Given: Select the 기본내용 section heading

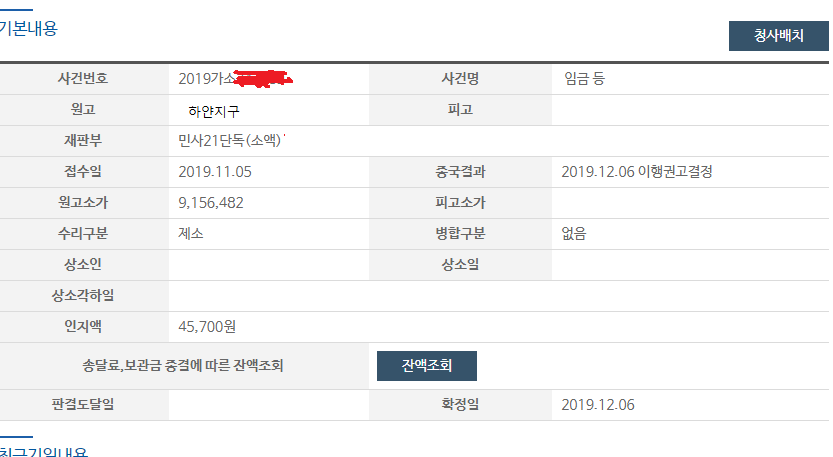Looking at the screenshot, I should point(29,29).
